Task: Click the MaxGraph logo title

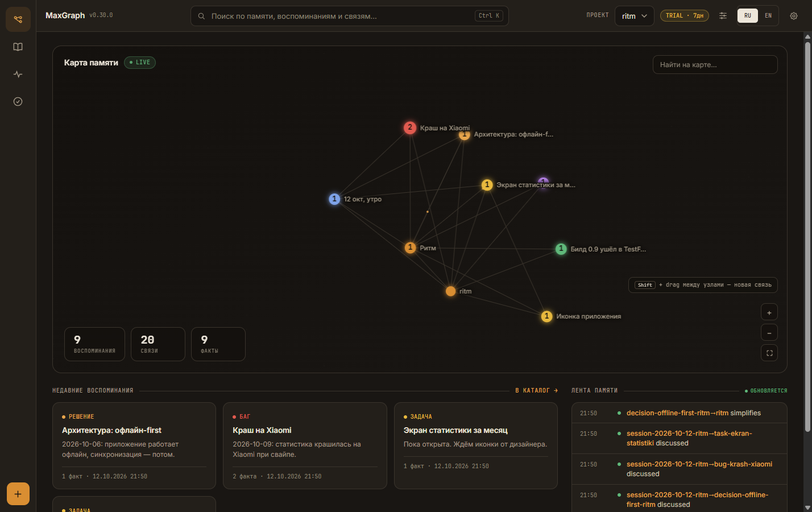Action: point(65,15)
